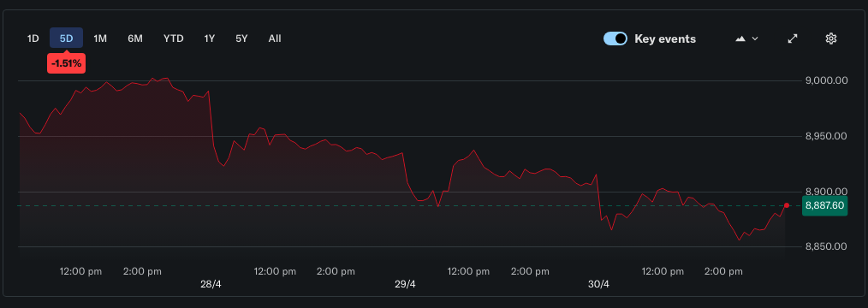
Task: Show the 1Y range
Action: [209, 38]
